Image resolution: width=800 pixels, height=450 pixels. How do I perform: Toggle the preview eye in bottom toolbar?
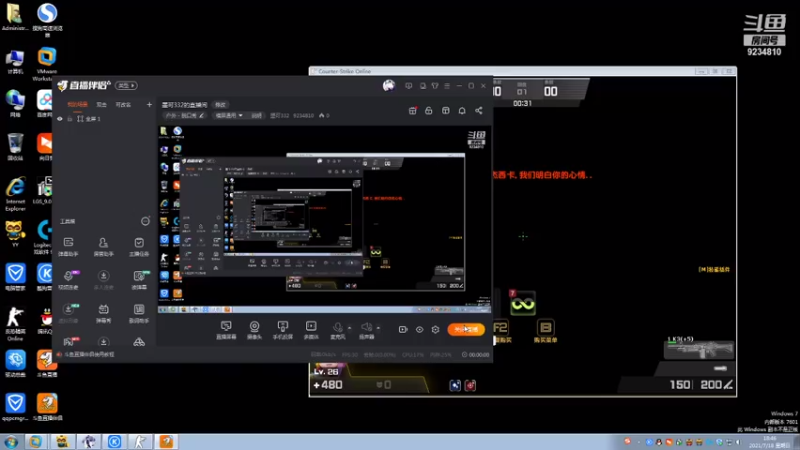coord(419,330)
